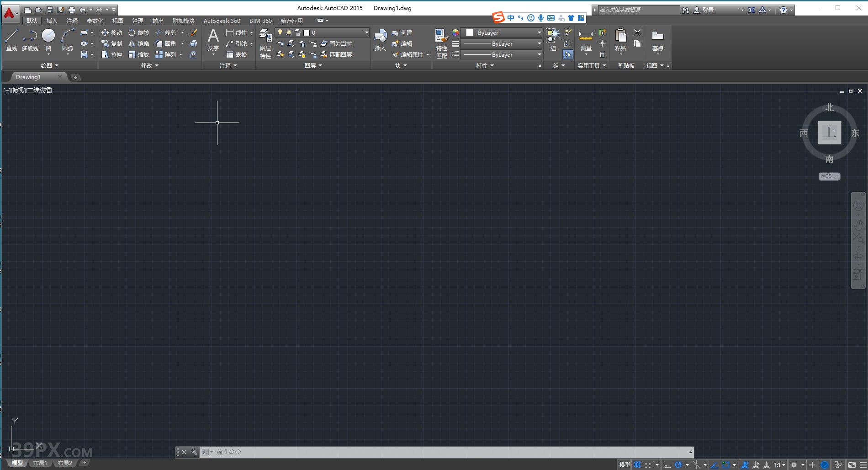Launch the 多行文字 (Text) tool
This screenshot has height=470, width=868.
coord(213,41)
